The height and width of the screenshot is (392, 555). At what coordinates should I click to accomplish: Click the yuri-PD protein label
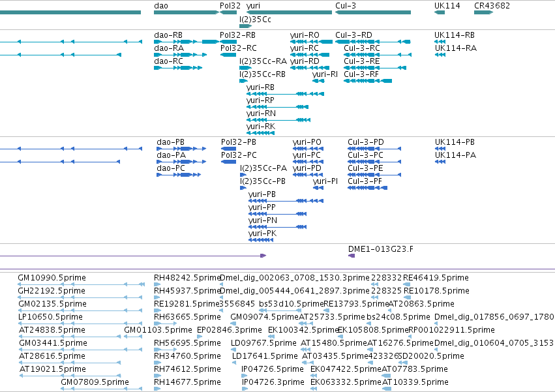pyautogui.click(x=307, y=168)
